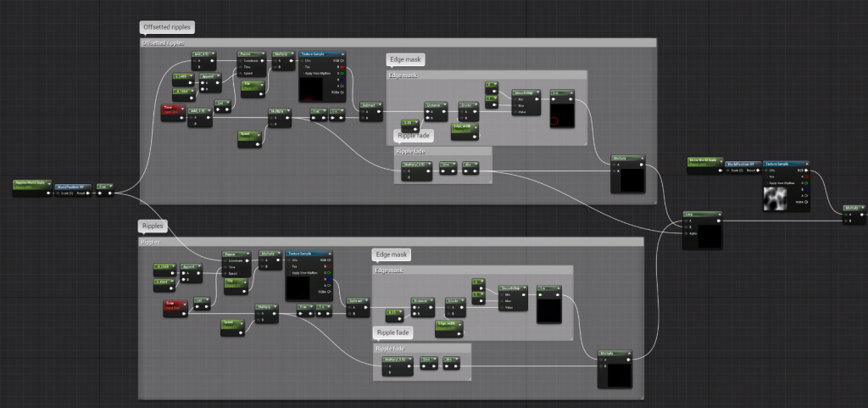Click the noise texture preview thumbnail
This screenshot has width=868, height=408.
pos(776,199)
